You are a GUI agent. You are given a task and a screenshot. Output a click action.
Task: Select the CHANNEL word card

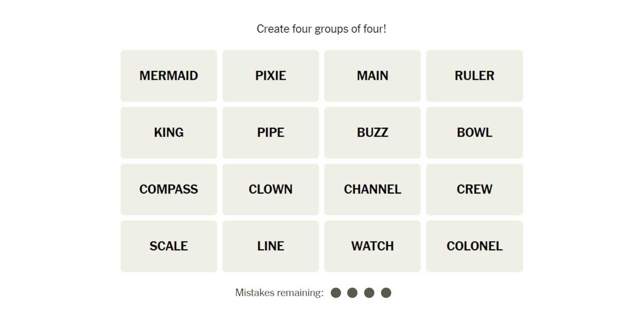click(372, 189)
